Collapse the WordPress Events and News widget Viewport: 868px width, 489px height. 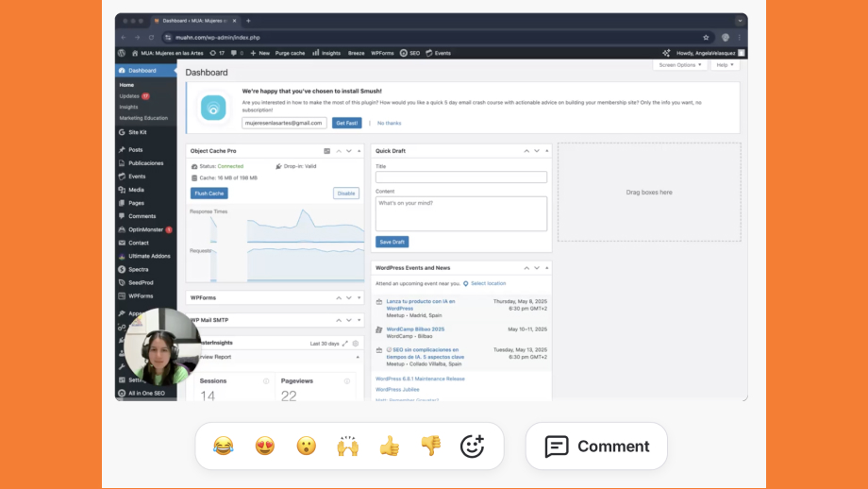pyautogui.click(x=547, y=268)
